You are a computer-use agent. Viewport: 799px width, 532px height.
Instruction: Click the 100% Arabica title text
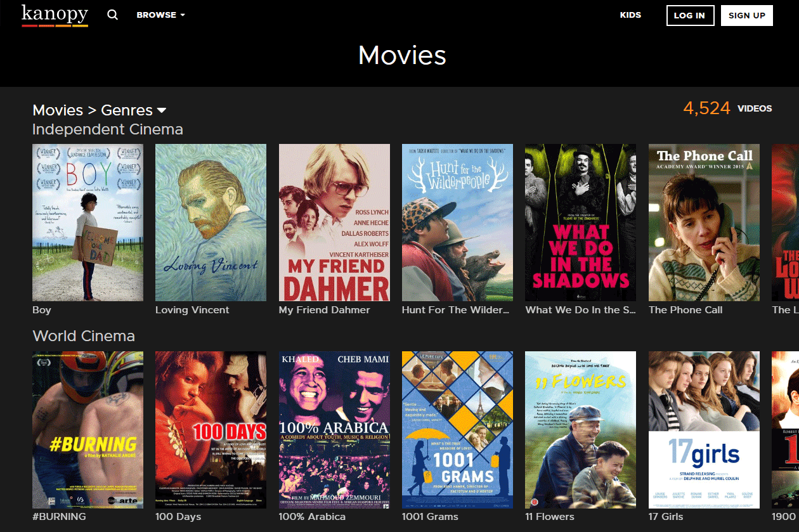[x=312, y=517]
